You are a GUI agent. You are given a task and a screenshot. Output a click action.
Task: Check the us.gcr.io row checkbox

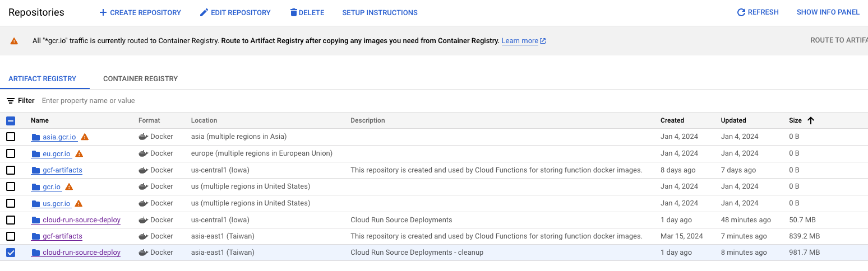point(11,203)
